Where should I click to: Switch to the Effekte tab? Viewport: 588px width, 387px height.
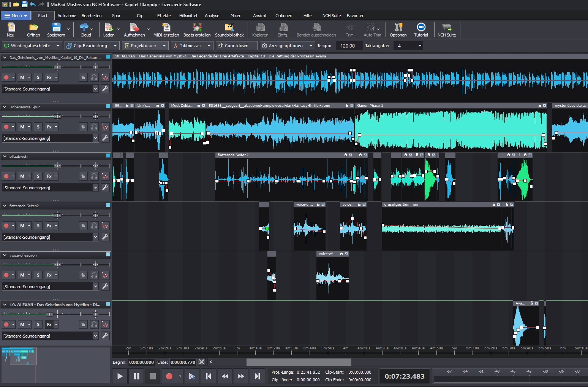pyautogui.click(x=163, y=16)
